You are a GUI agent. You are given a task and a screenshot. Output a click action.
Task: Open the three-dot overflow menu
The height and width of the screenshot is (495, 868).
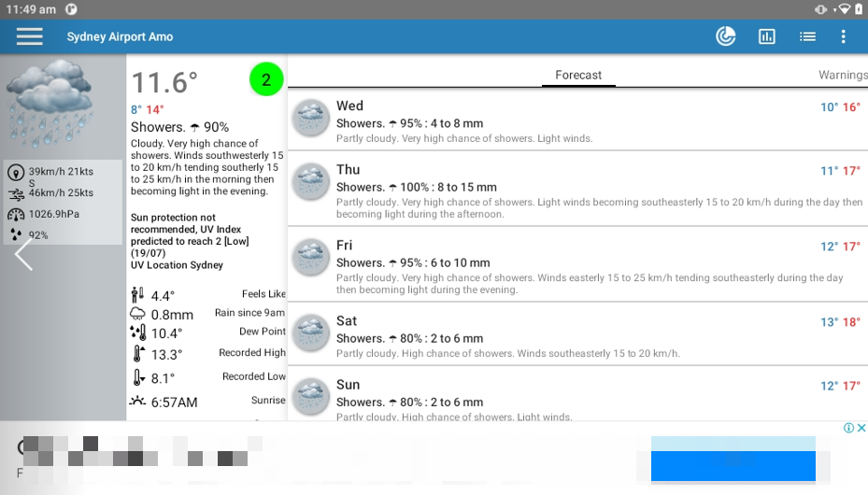(x=843, y=36)
